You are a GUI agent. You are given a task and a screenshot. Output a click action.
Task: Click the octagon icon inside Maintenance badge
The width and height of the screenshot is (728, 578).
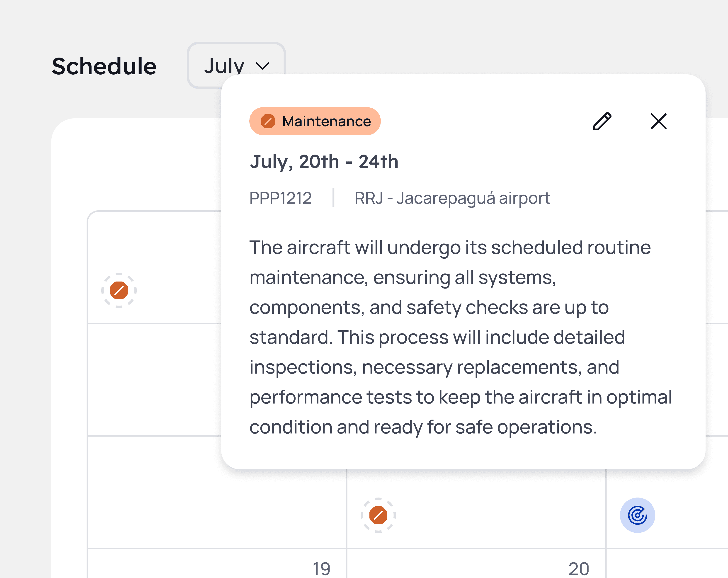click(x=268, y=121)
